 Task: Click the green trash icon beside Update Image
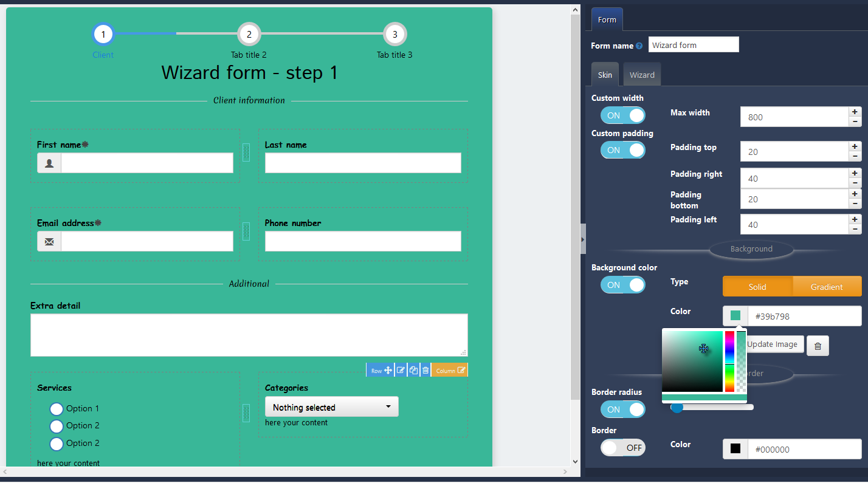[818, 346]
